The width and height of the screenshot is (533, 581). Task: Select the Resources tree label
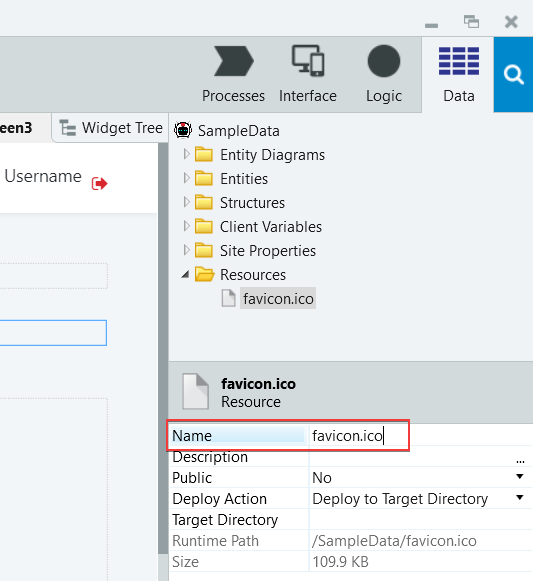253,275
